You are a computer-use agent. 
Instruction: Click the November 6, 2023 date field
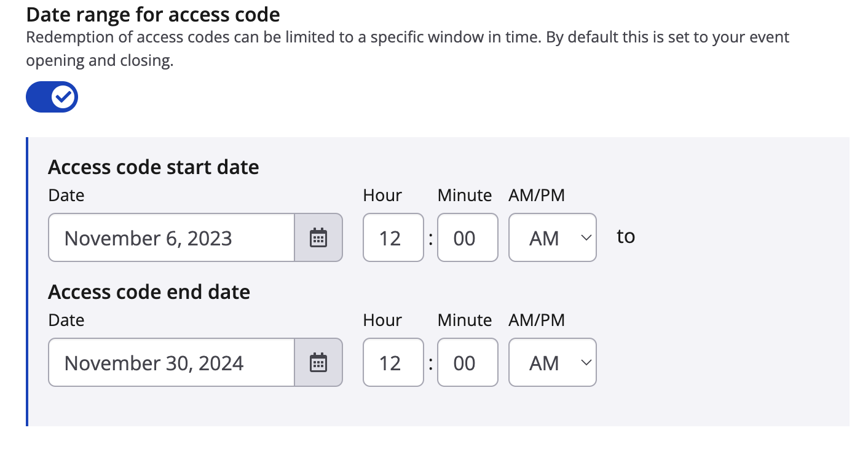(x=171, y=237)
